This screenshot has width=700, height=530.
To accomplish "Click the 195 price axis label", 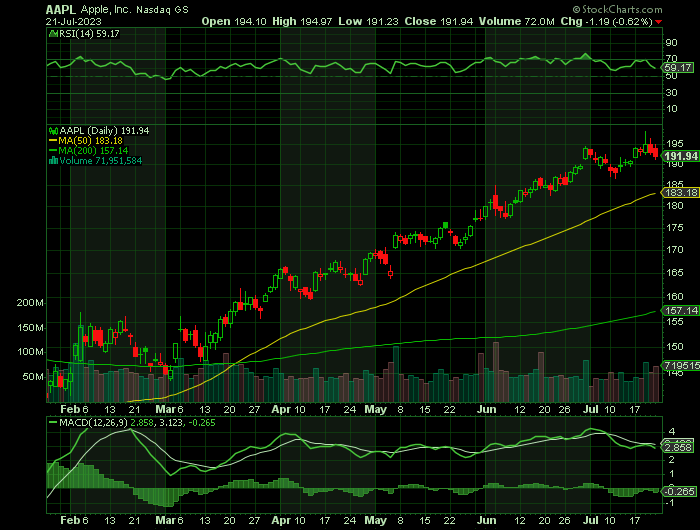I will 674,143.
